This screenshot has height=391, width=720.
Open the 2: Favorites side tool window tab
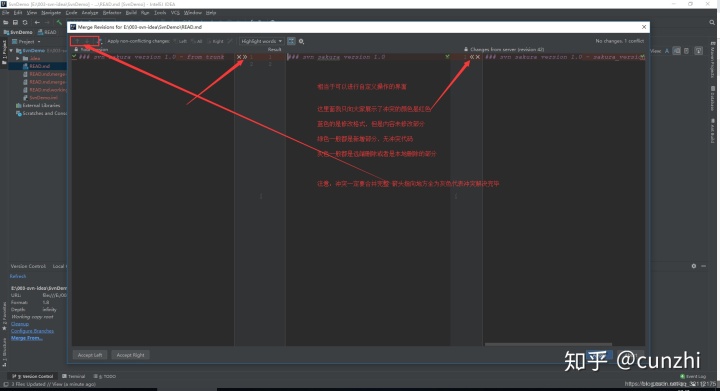click(4, 315)
